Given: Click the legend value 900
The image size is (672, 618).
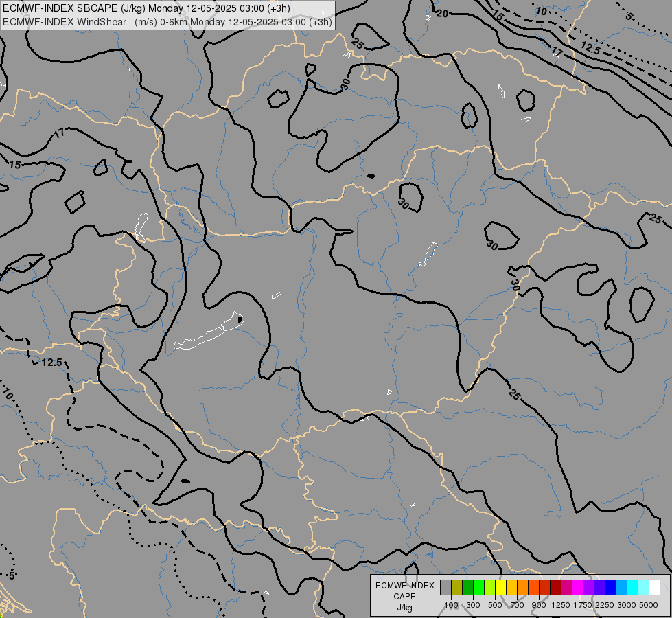Looking at the screenshot, I should click(539, 605).
